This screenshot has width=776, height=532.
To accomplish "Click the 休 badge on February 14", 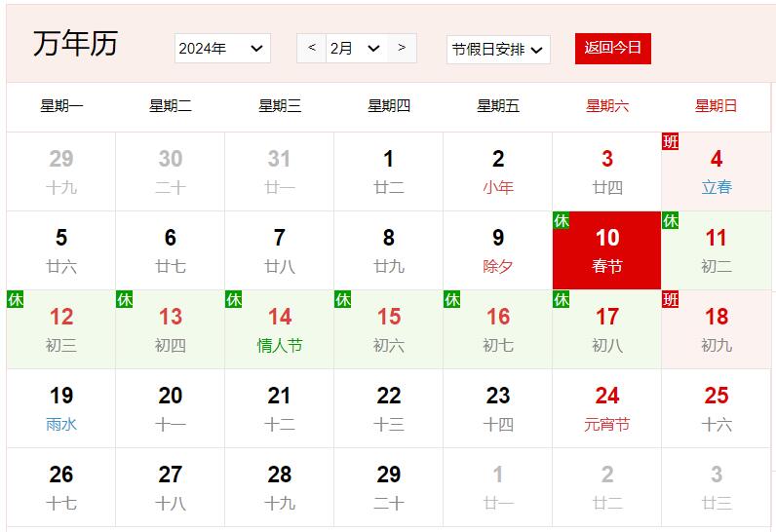I will click(x=234, y=300).
